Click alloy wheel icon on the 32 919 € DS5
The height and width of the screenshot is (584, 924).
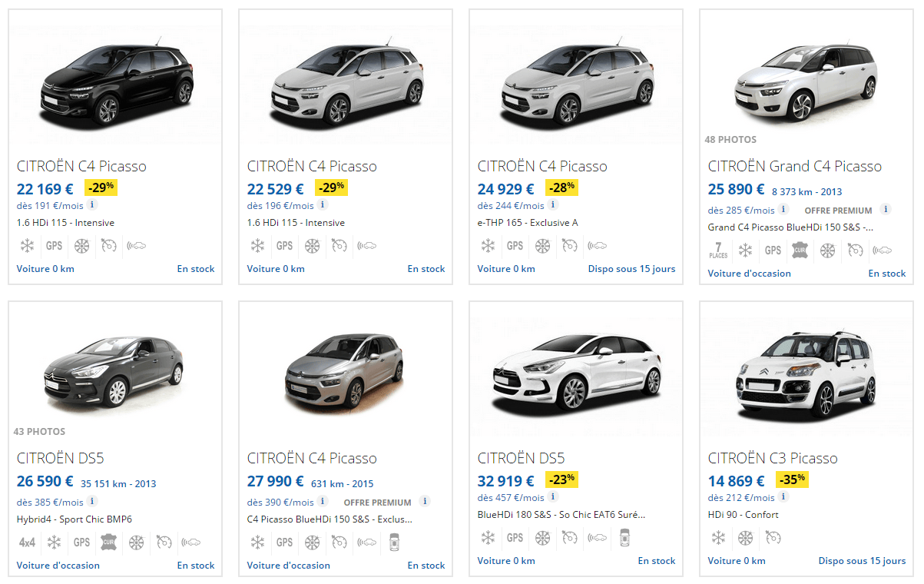(542, 538)
